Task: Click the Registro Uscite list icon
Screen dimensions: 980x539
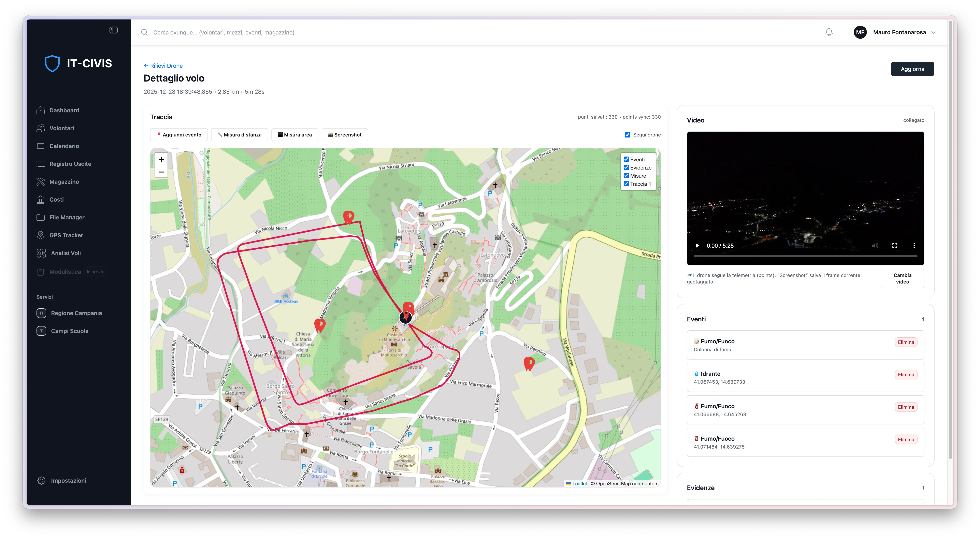Action: coord(41,164)
